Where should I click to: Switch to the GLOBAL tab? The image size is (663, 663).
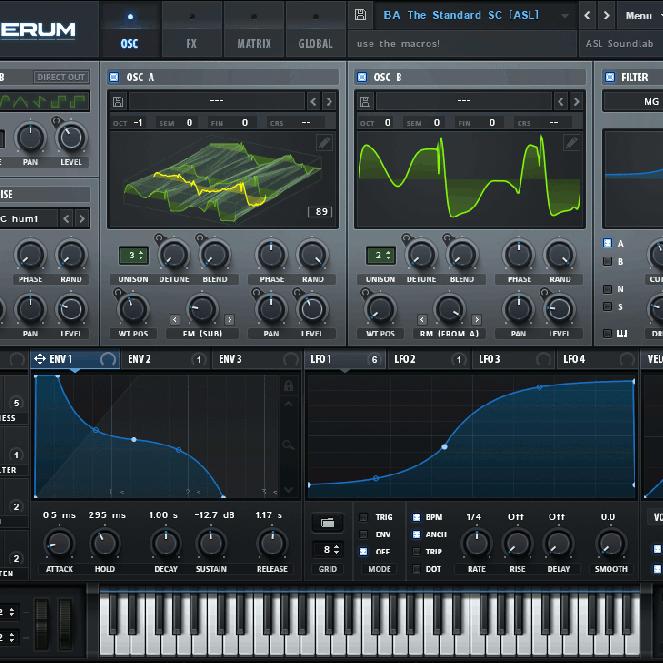[315, 30]
